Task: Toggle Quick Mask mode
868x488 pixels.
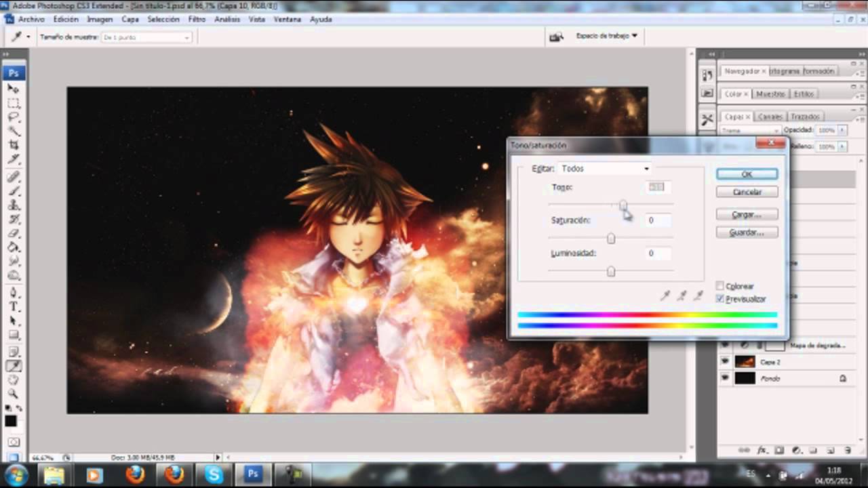Action: coord(14,442)
